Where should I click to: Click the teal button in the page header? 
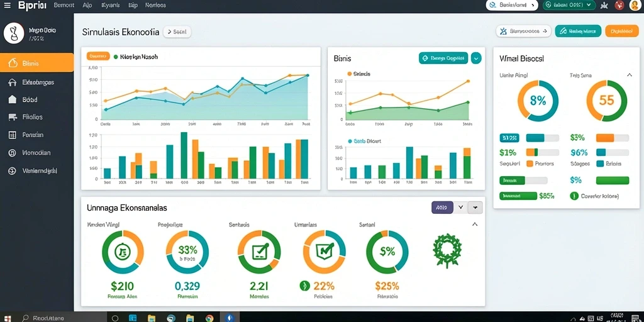578,31
